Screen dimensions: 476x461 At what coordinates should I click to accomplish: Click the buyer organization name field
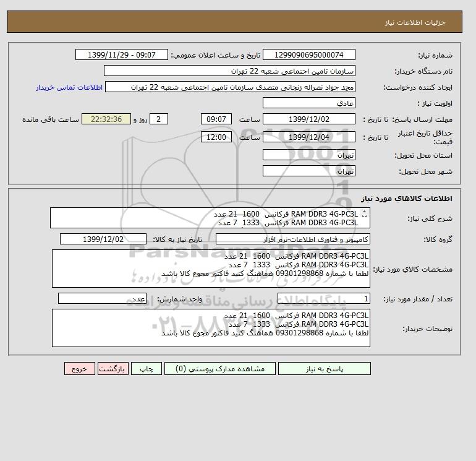(x=229, y=71)
